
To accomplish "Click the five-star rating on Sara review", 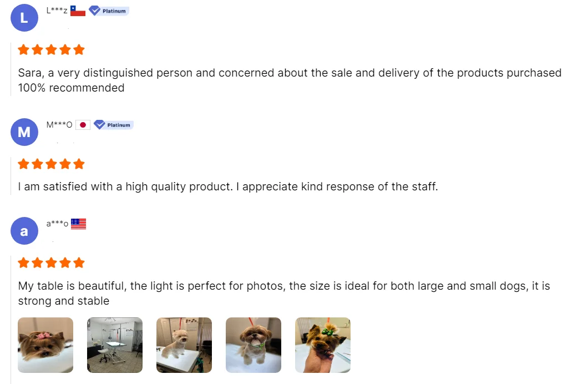I will tap(51, 50).
